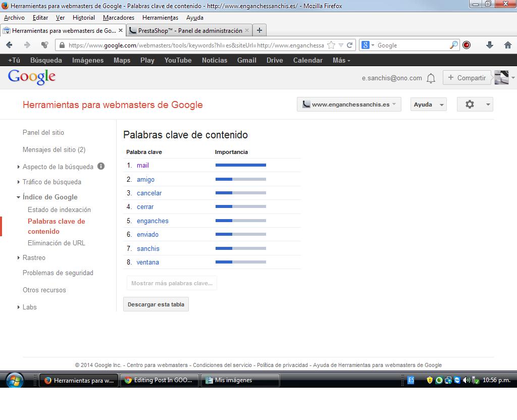This screenshot has height=420, width=517.
Task: Click the URL address field
Action: click(196, 45)
